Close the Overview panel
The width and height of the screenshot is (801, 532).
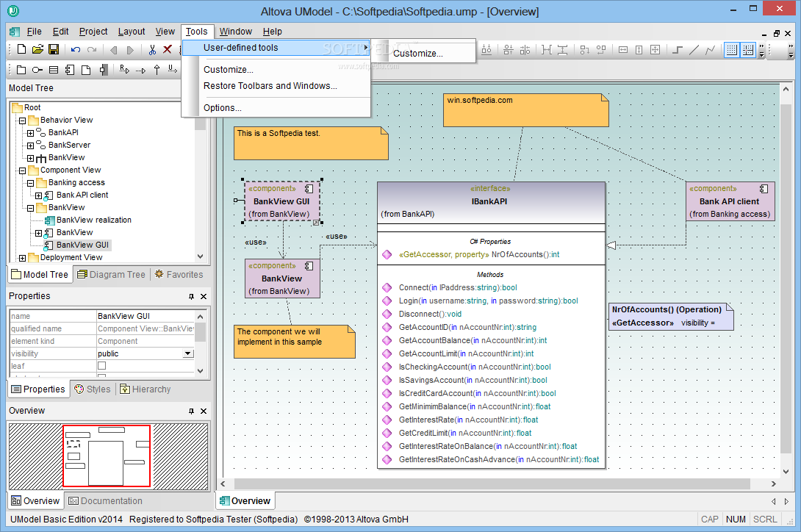coord(204,411)
